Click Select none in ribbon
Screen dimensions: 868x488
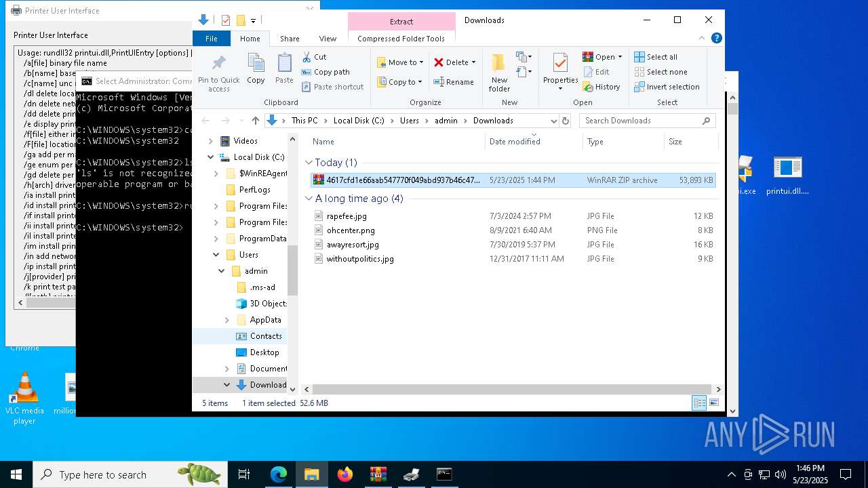(660, 72)
